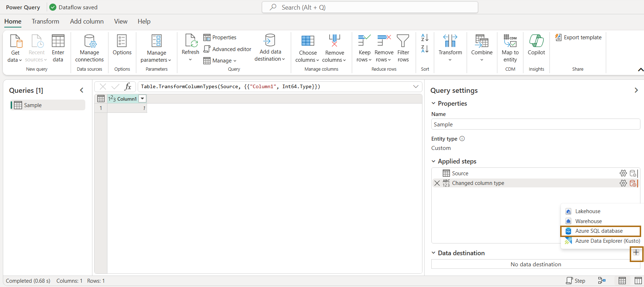Collapse the Data destination section

(433, 253)
